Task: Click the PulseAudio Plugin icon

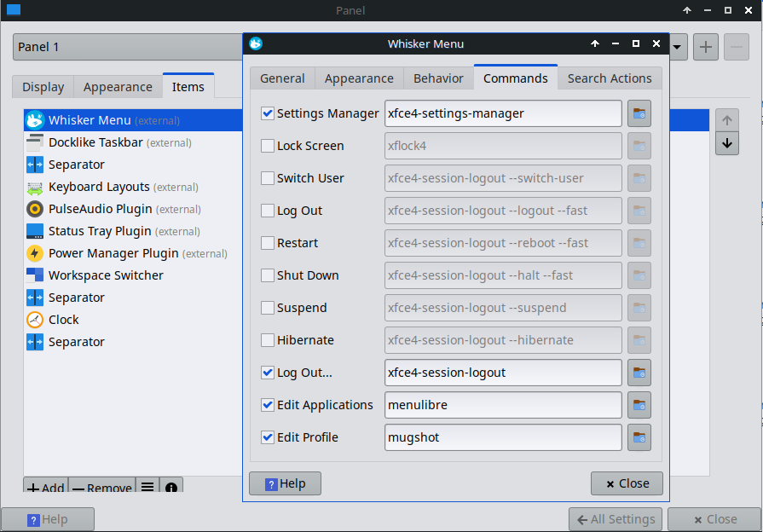Action: [x=35, y=209]
